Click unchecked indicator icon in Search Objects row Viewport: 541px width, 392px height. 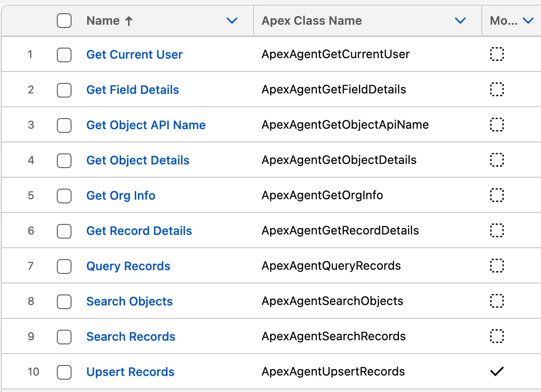497,301
